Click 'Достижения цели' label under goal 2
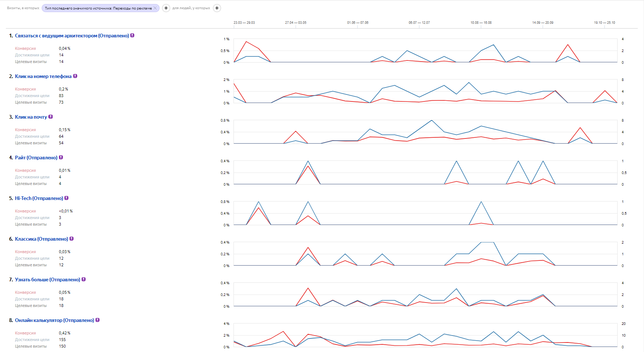This screenshot has height=352, width=644. [x=32, y=96]
